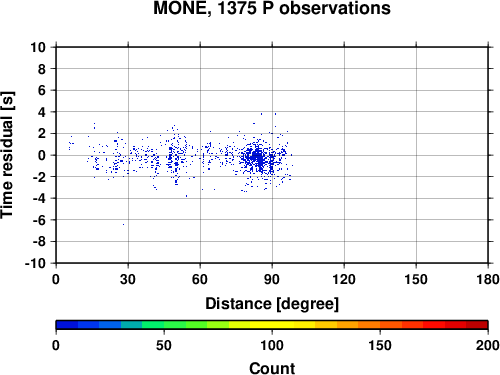Viewport: 500px width, 375px height.
Task: Click the Count colorbar label
Action: click(x=272, y=369)
